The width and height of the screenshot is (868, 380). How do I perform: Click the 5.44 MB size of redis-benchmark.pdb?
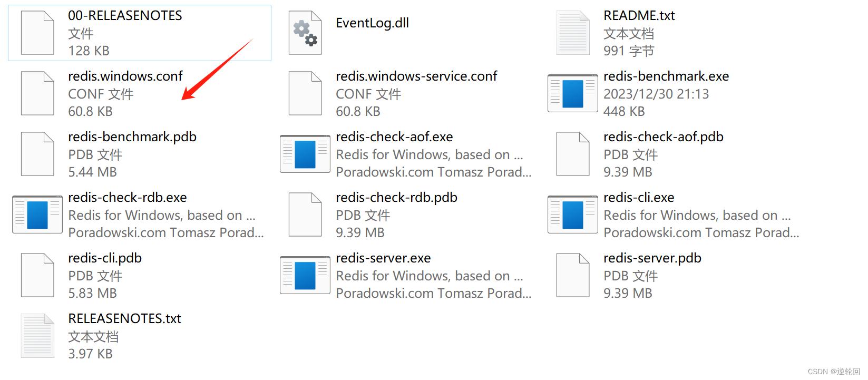coord(92,172)
